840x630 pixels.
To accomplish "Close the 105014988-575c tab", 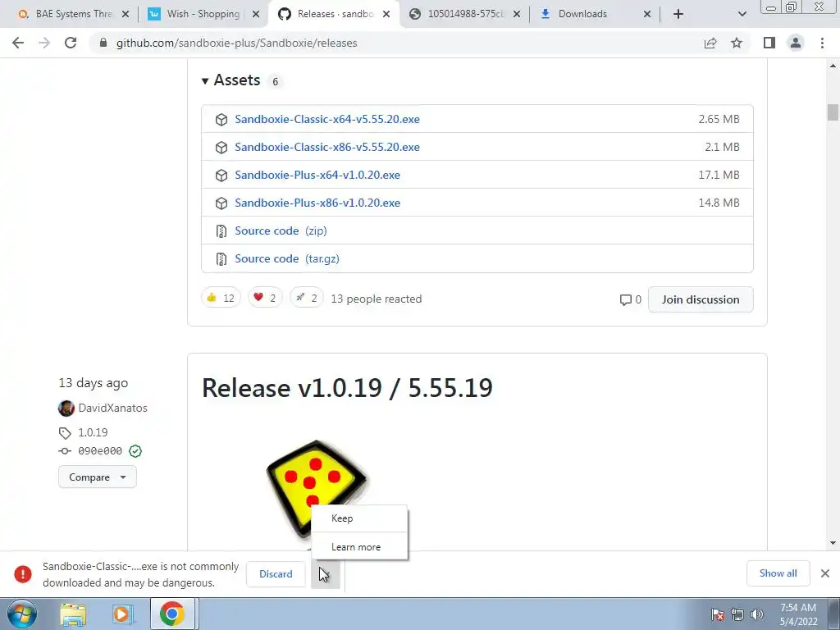I will click(x=517, y=14).
